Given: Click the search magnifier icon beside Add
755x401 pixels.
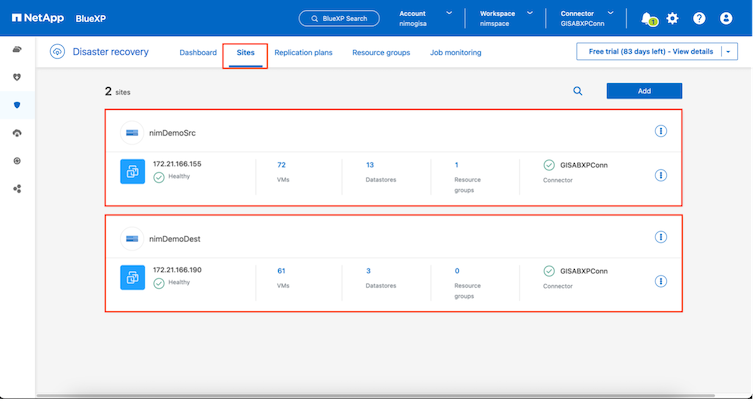Looking at the screenshot, I should tap(577, 91).
